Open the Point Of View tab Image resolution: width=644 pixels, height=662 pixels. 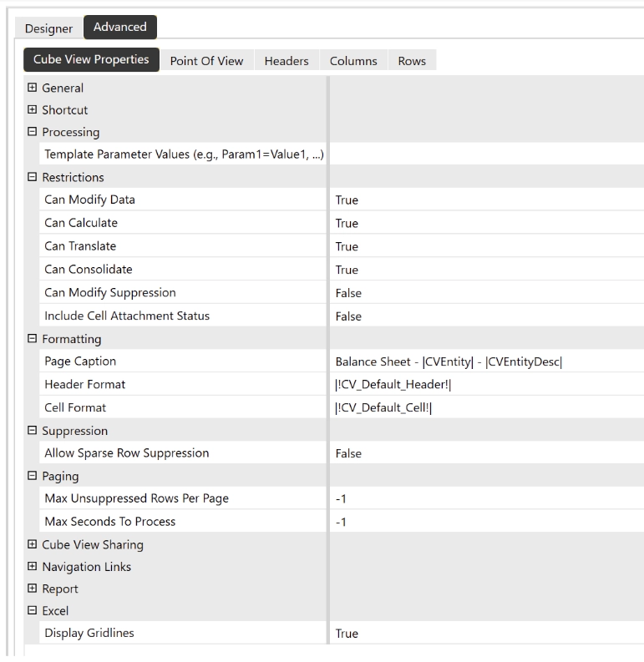tap(206, 61)
